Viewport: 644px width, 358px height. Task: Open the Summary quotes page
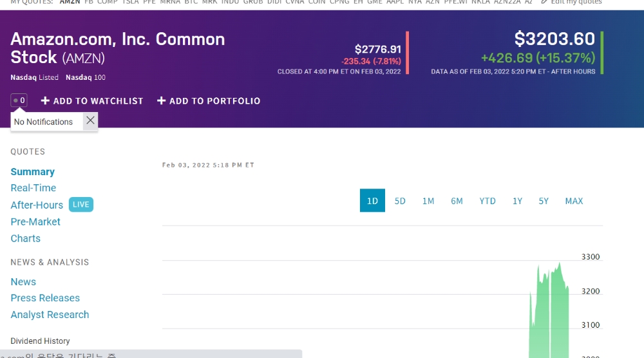pyautogui.click(x=32, y=172)
